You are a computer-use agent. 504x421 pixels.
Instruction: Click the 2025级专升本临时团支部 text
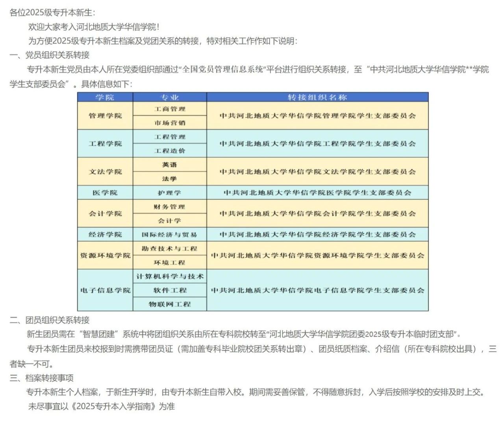409,334
